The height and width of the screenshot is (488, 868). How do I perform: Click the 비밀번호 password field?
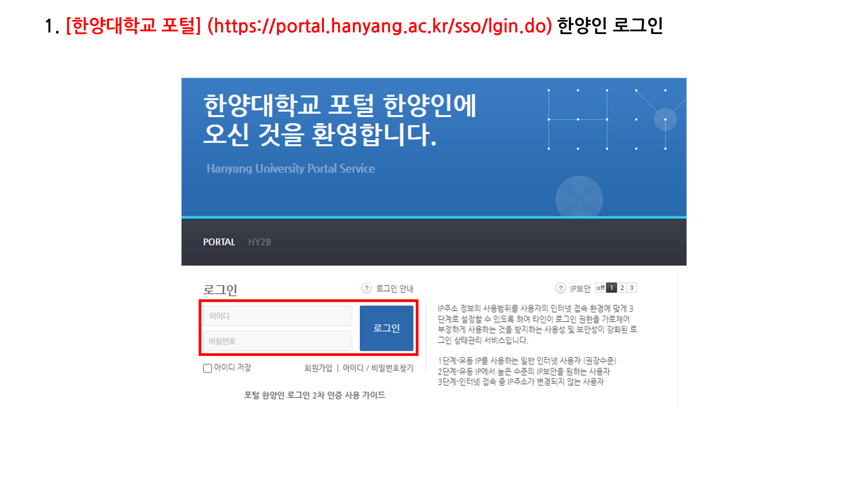(x=278, y=341)
